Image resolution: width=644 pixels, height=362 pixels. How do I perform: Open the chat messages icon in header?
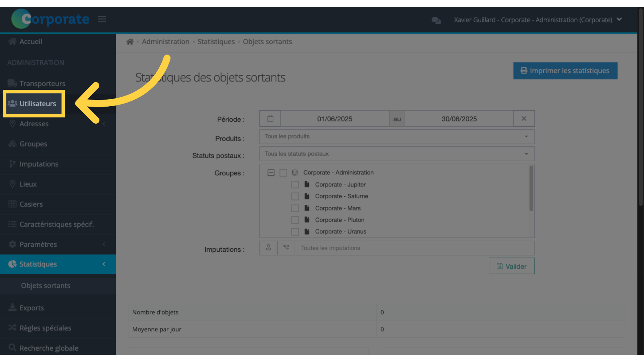click(436, 20)
